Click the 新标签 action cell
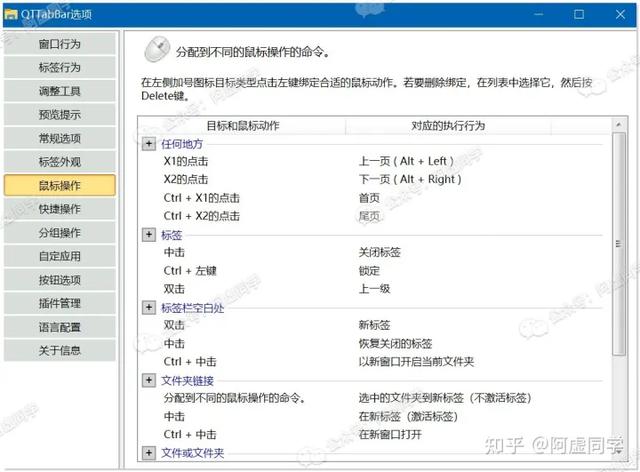The image size is (640, 472). click(x=374, y=325)
